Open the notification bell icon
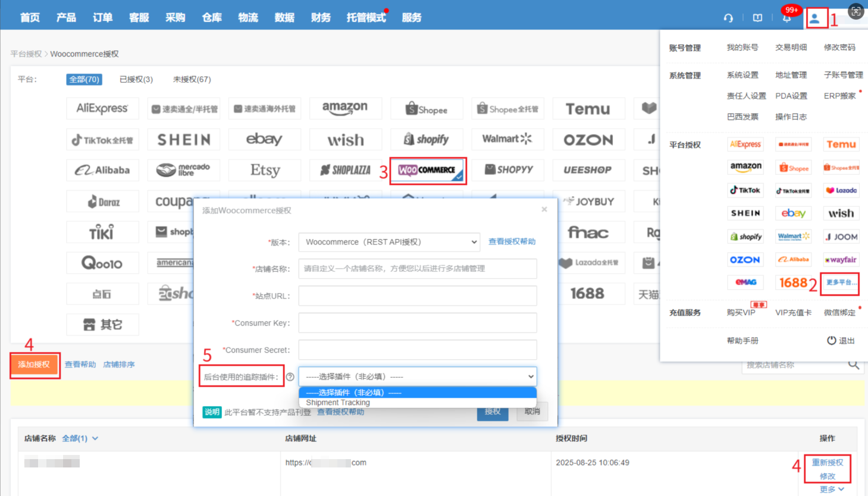This screenshot has height=496, width=868. 786,18
